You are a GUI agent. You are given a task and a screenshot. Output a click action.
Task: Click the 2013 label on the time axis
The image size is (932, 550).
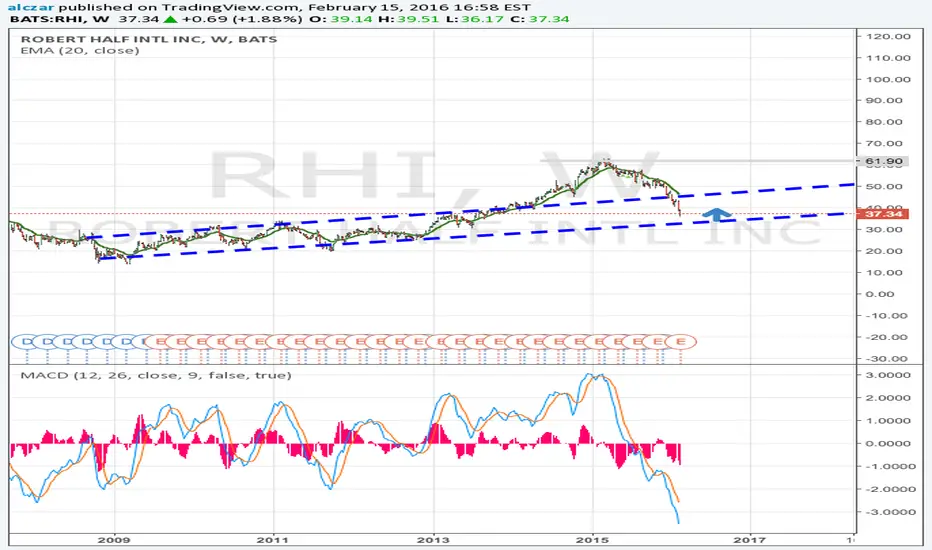click(433, 540)
